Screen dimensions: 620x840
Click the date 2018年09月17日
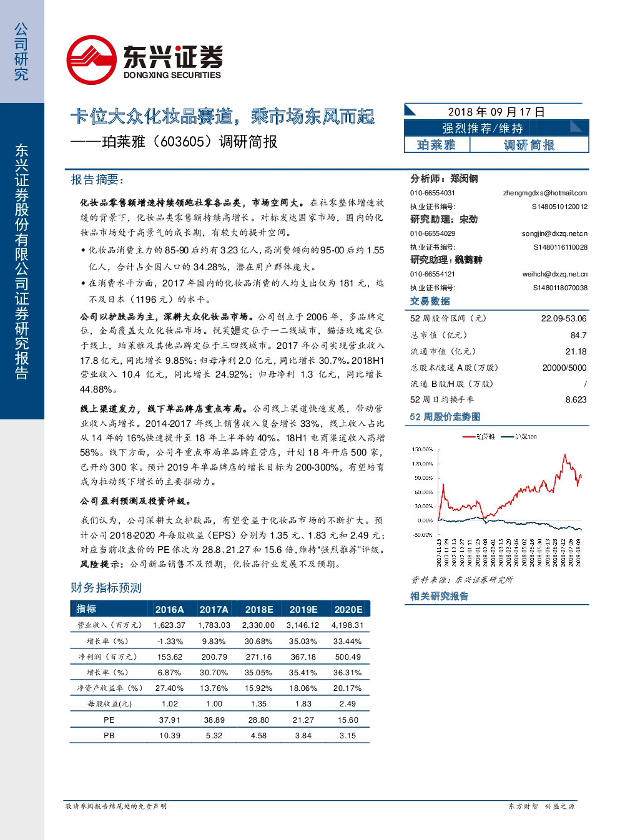496,112
